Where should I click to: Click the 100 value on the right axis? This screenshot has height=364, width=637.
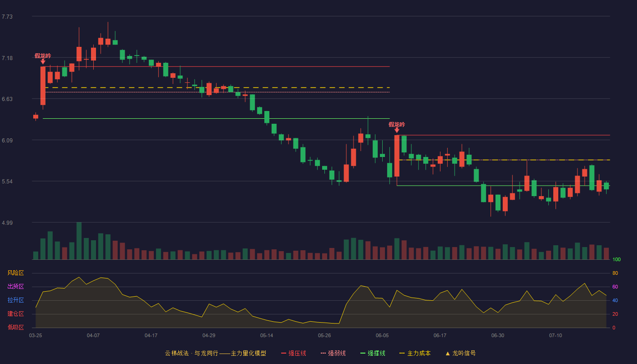(617, 260)
